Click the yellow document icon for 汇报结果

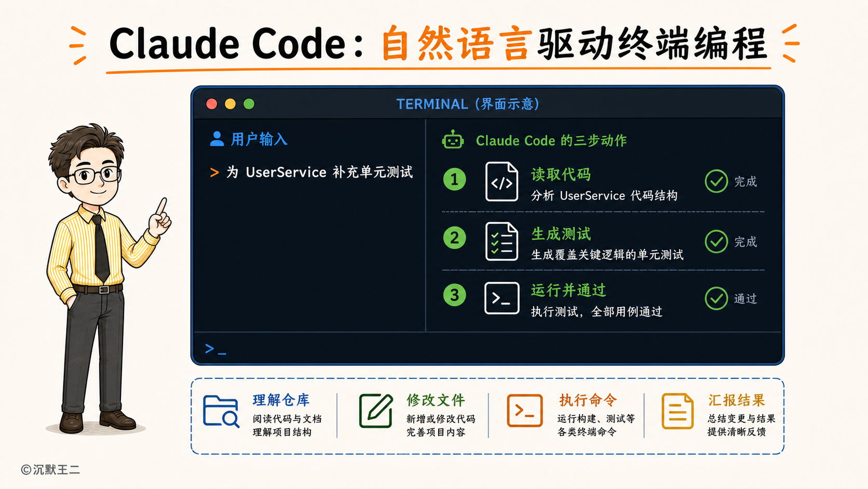click(677, 411)
